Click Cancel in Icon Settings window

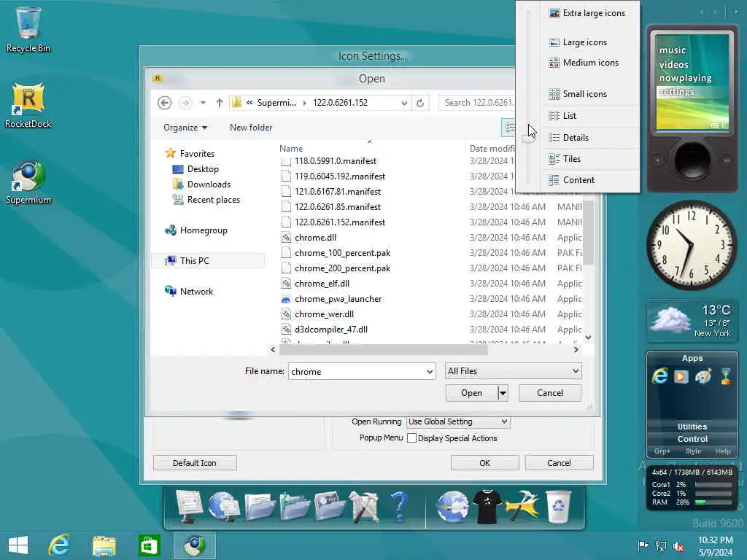click(x=559, y=463)
